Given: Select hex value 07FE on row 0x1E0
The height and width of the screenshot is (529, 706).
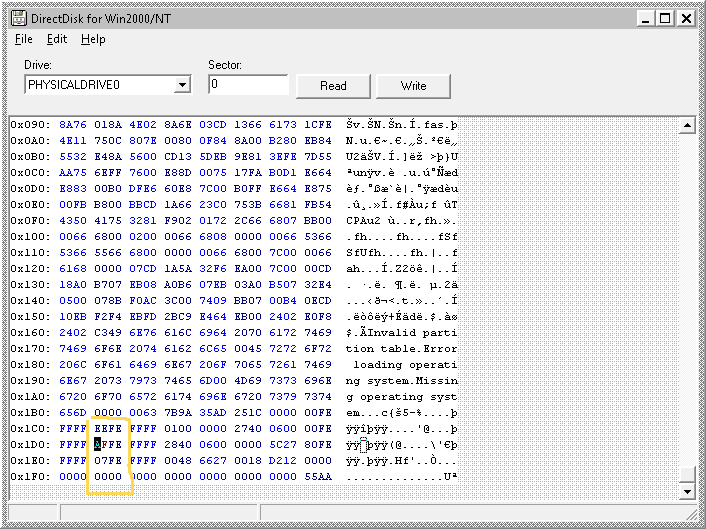Looking at the screenshot, I should pyautogui.click(x=108, y=461).
